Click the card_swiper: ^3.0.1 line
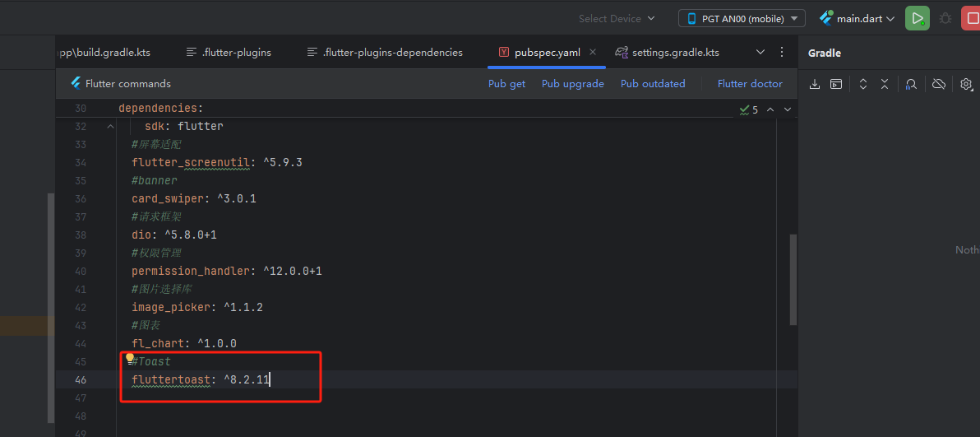This screenshot has width=980, height=437. [194, 199]
